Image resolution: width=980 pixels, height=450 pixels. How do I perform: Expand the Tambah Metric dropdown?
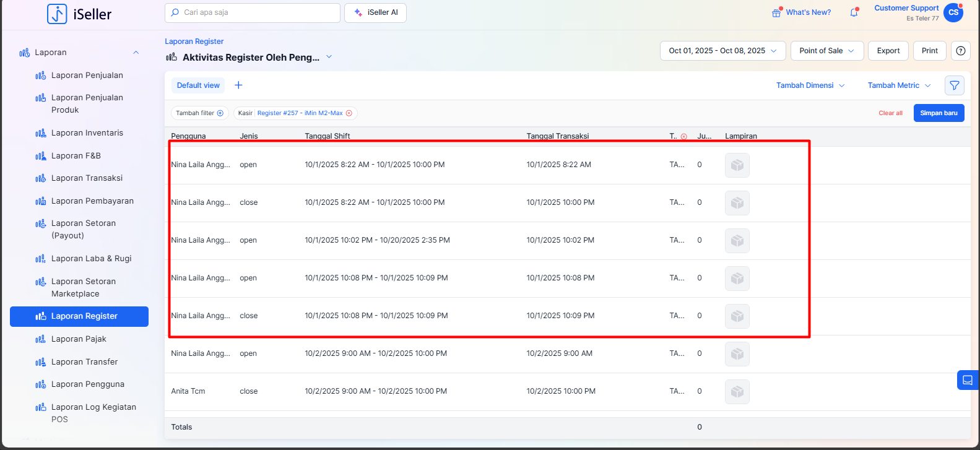click(899, 85)
